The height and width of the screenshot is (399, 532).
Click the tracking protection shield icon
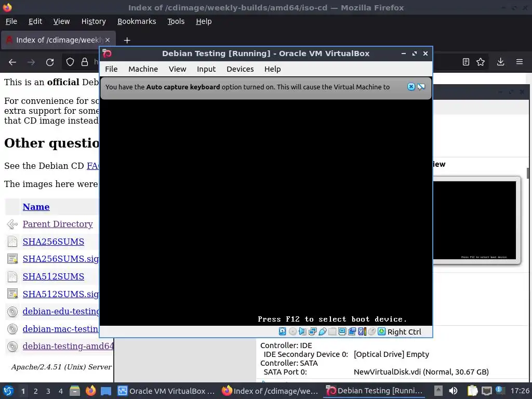[70, 62]
